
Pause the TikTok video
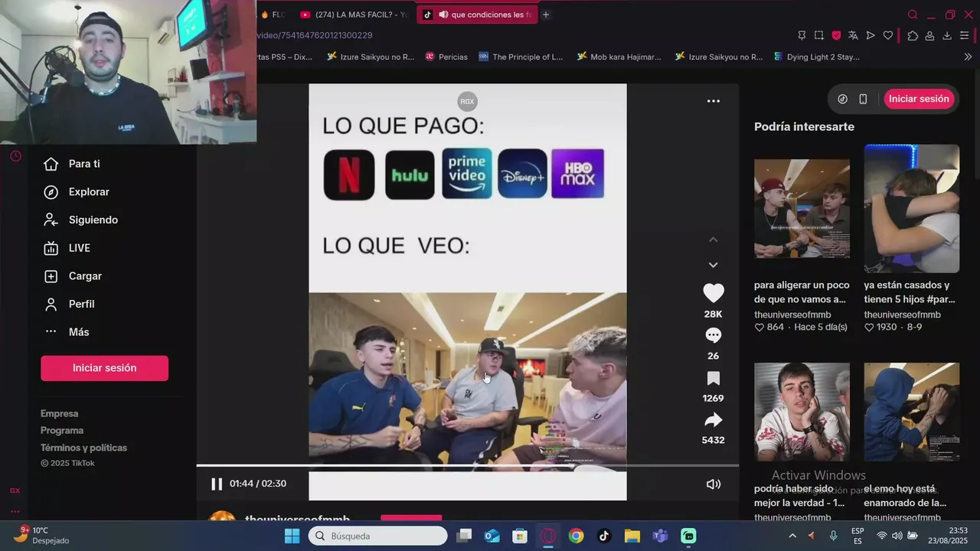[x=217, y=484]
